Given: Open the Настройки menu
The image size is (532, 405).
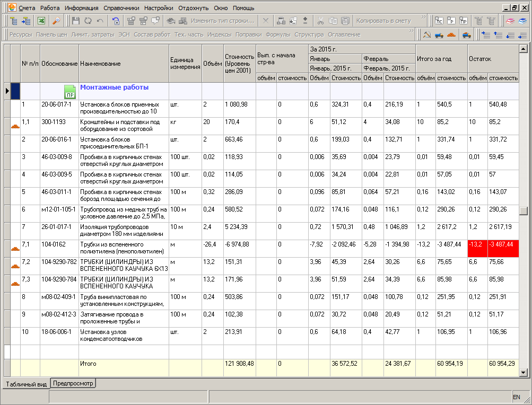Looking at the screenshot, I should (x=159, y=8).
